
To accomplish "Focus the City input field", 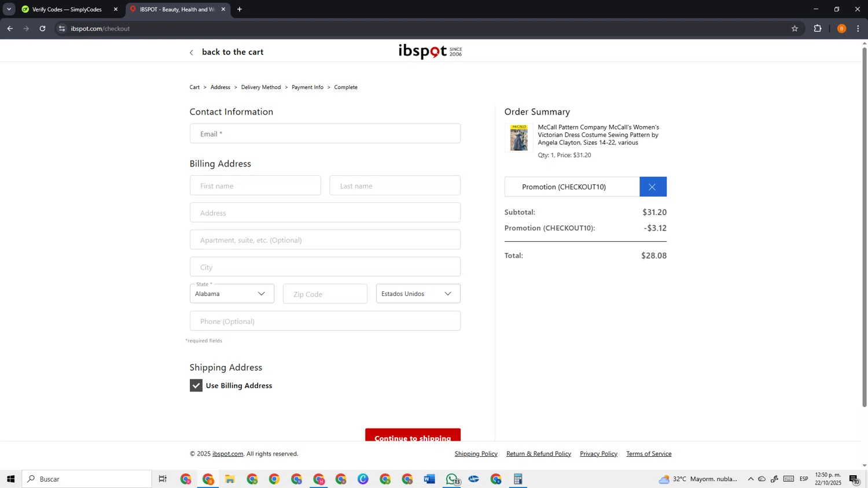I will click(x=325, y=267).
